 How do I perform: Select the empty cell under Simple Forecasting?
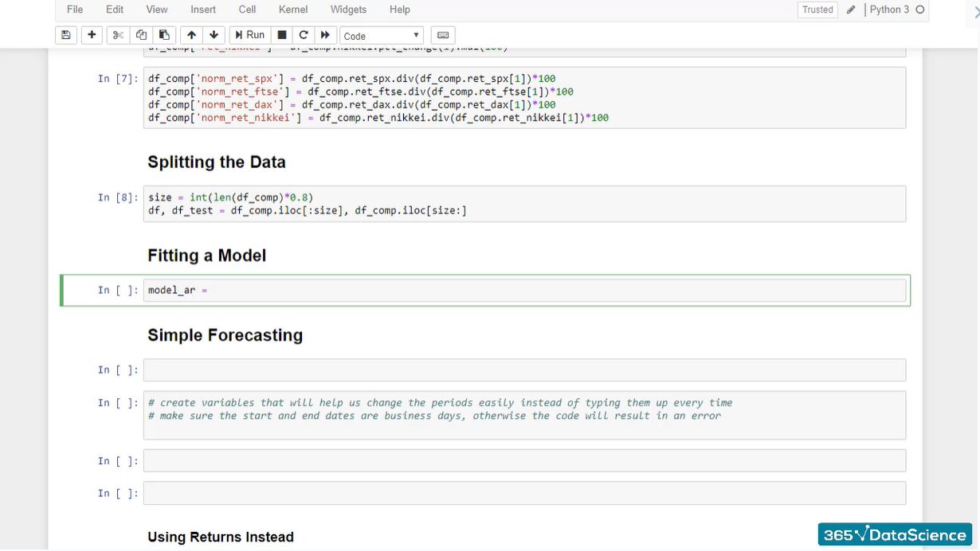coord(524,370)
